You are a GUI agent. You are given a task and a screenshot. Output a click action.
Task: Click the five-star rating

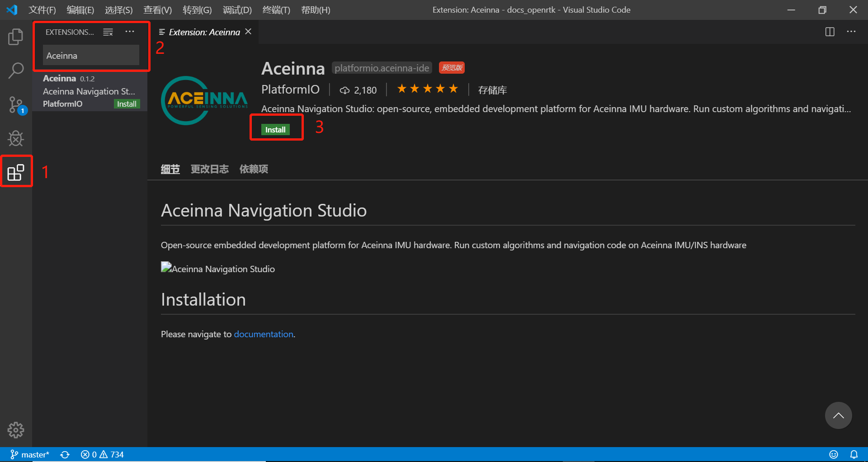pos(427,89)
